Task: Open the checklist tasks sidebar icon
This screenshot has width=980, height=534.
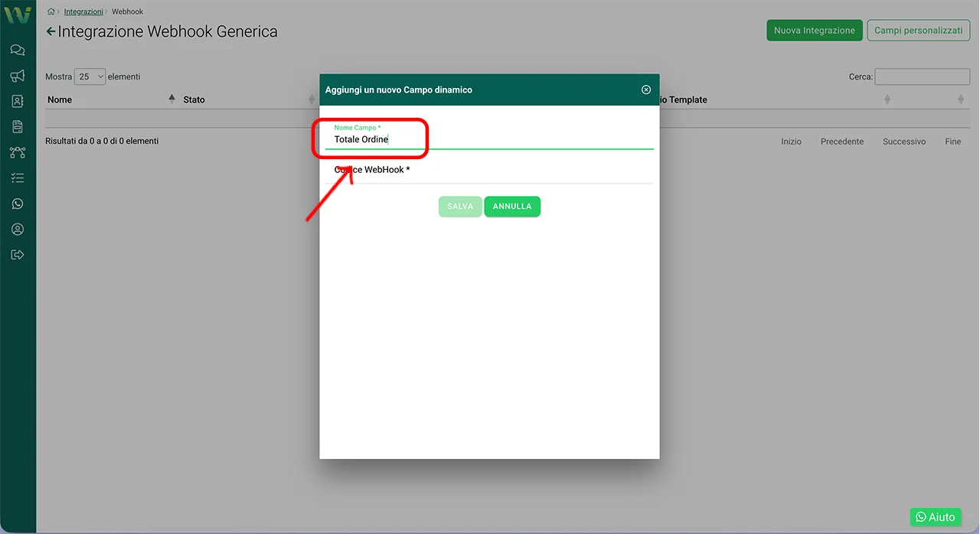Action: click(18, 178)
